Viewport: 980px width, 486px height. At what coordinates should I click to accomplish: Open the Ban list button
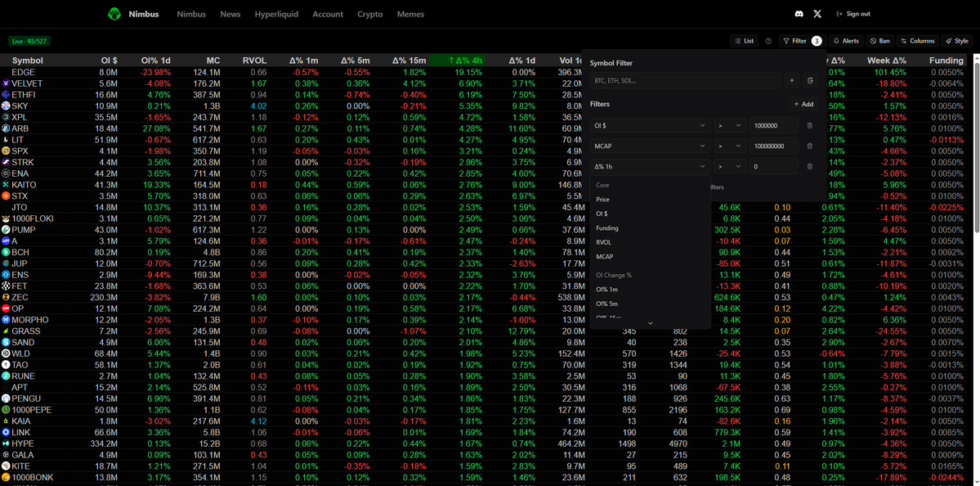coord(879,41)
